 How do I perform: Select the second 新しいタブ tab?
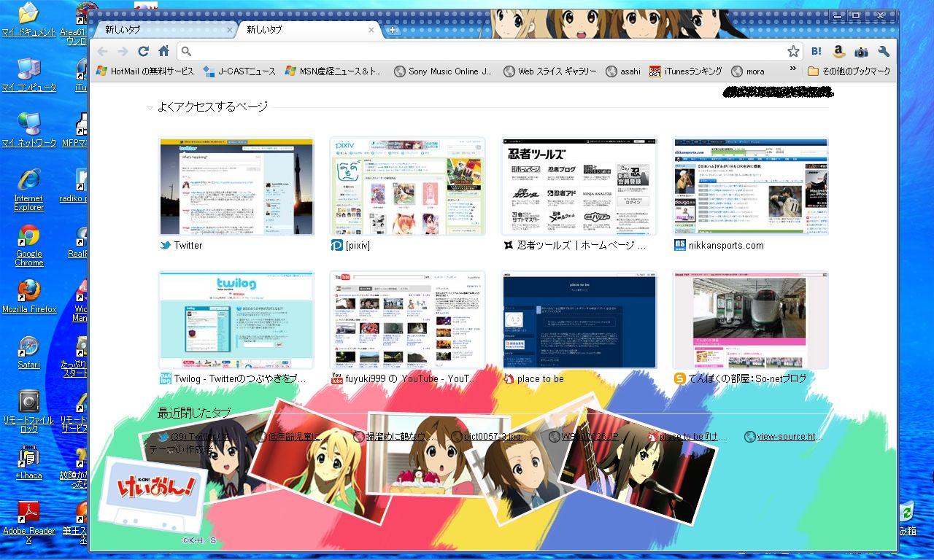click(x=306, y=30)
